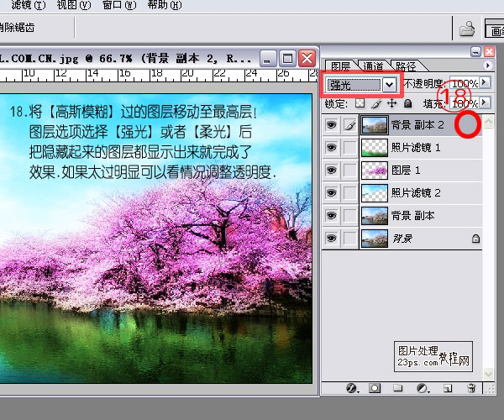Open the 滤镜 menu
Viewport: 504px width, 420px height.
tap(29, 5)
